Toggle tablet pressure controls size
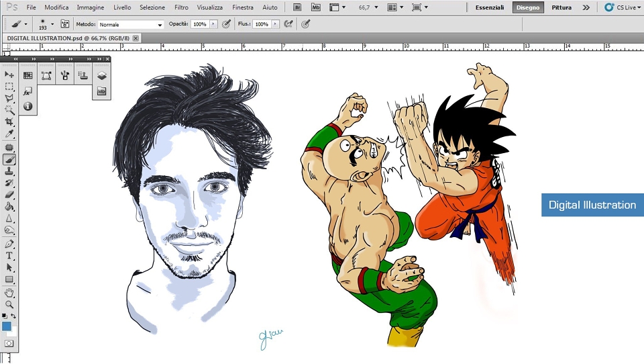 pos(305,24)
